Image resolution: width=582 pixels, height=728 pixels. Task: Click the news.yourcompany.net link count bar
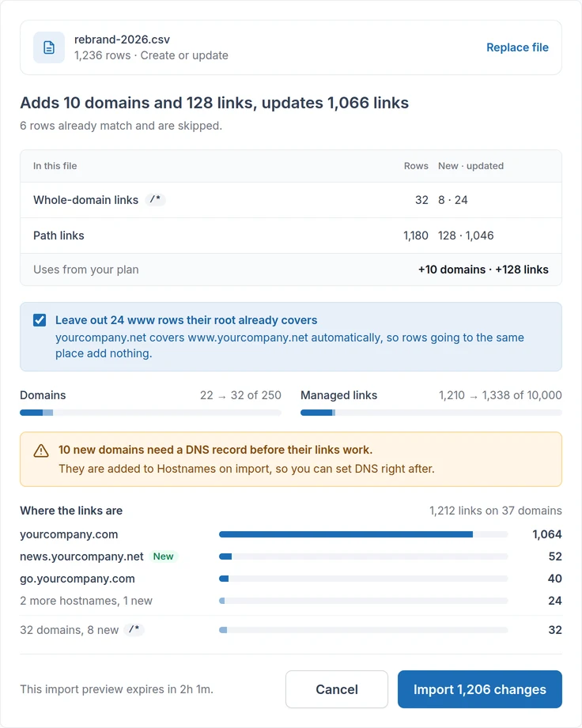coord(363,556)
